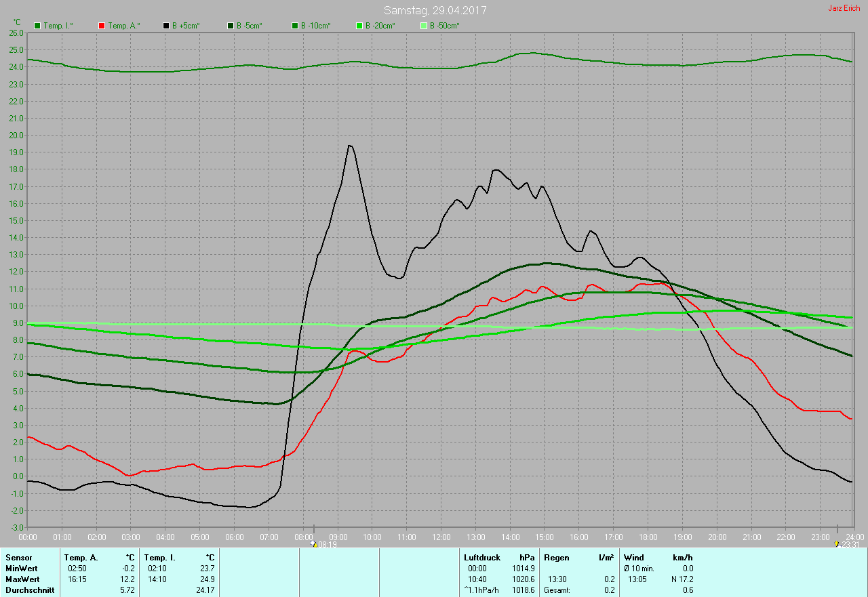Viewport: 868px width, 597px height.
Task: Click the "Gesamt:" rain total label
Action: click(x=557, y=590)
